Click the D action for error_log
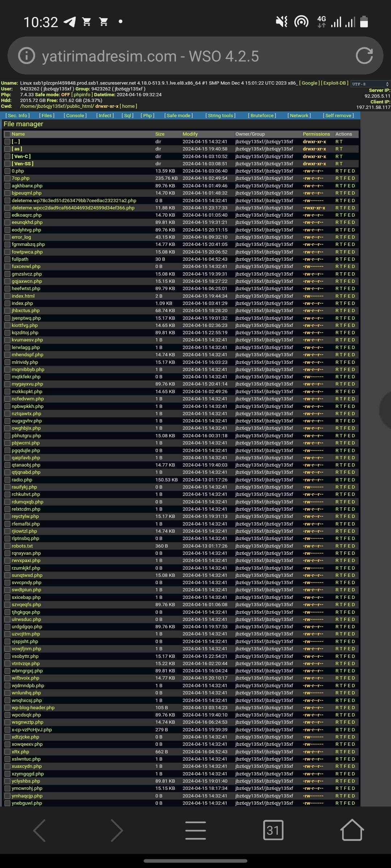391x868 pixels. click(x=353, y=237)
